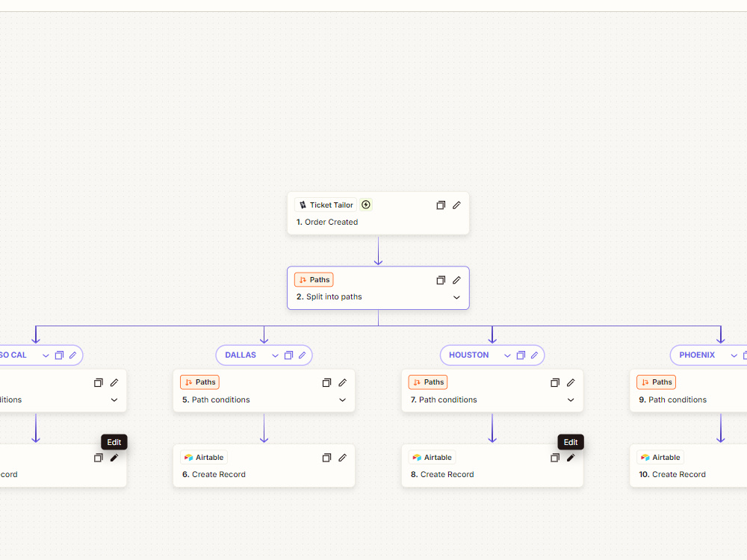Viewport: 747px width, 560px height.
Task: Select the '7. Path conditions' step title
Action: (x=444, y=399)
